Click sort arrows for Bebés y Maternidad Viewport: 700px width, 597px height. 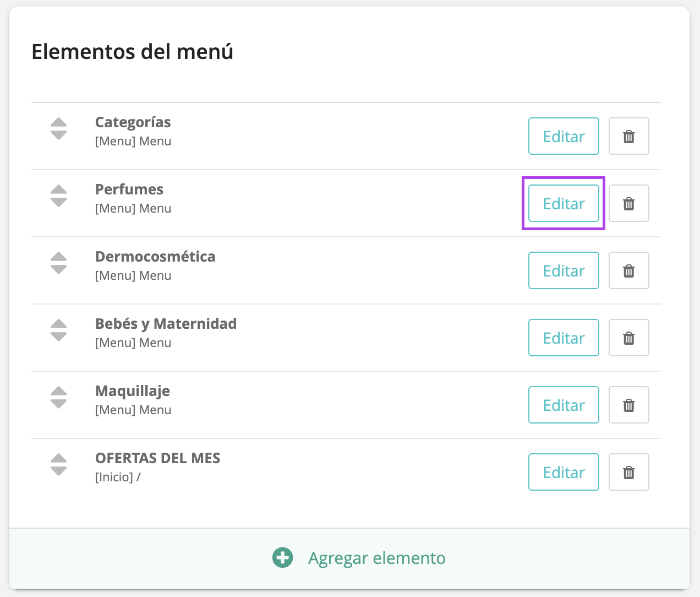pyautogui.click(x=58, y=330)
